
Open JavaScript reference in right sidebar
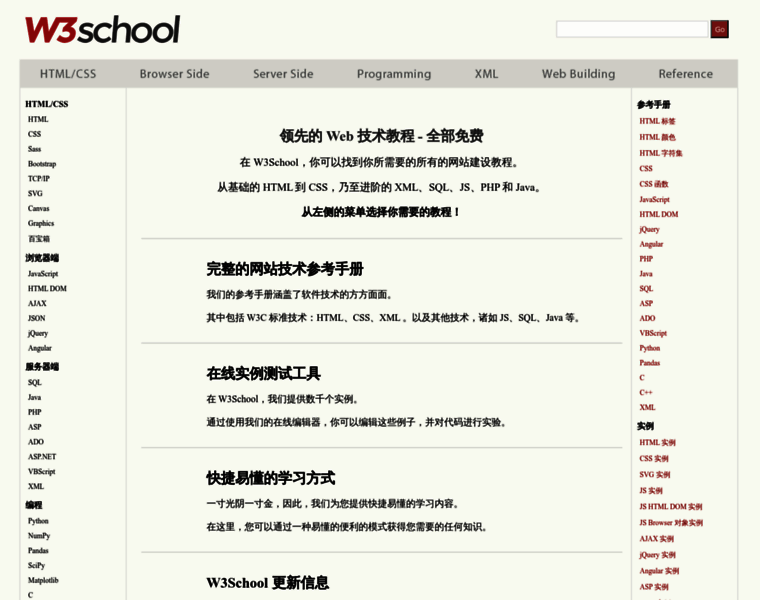[x=654, y=200]
